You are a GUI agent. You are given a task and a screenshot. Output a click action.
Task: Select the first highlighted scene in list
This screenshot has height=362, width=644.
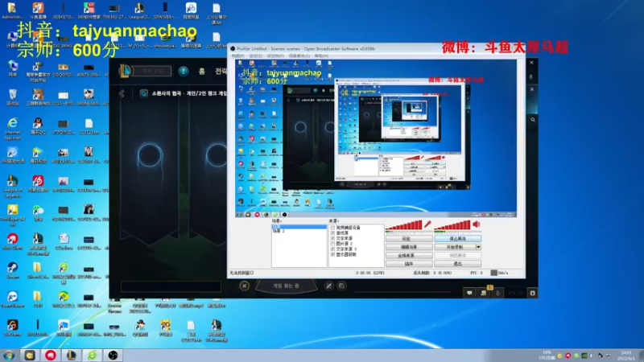[x=299, y=227]
